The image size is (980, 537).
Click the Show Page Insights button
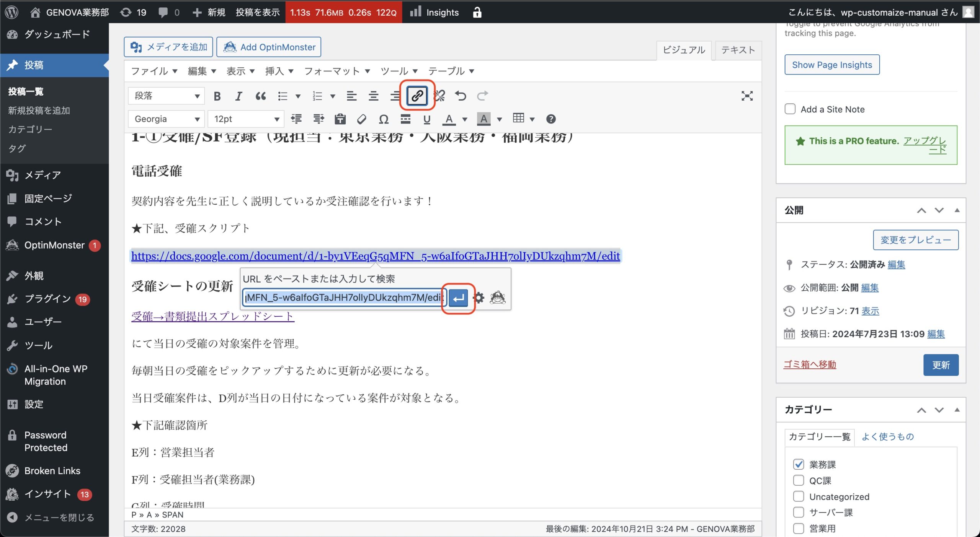[x=832, y=65]
